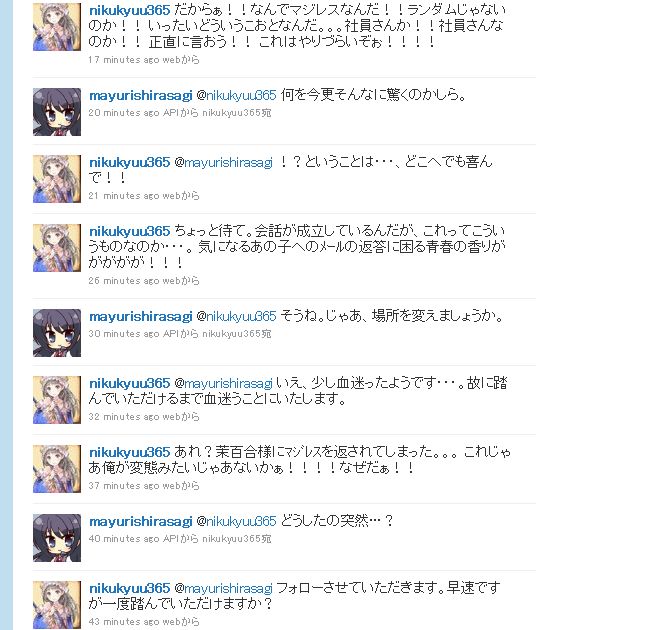This screenshot has height=630, width=646.
Task: Click nikukyuu365 avatar on 26 minutes ago tweet
Action: (x=57, y=248)
